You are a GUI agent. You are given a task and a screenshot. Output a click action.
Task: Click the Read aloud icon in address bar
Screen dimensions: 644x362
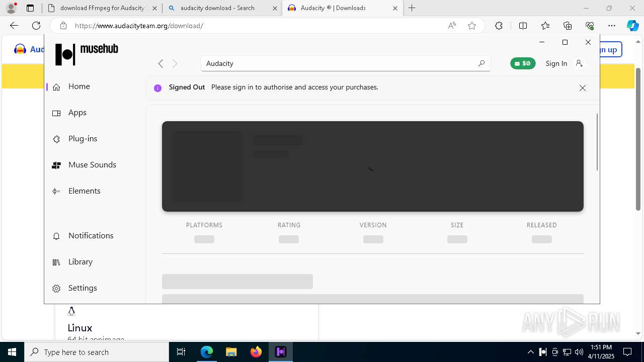(452, 26)
